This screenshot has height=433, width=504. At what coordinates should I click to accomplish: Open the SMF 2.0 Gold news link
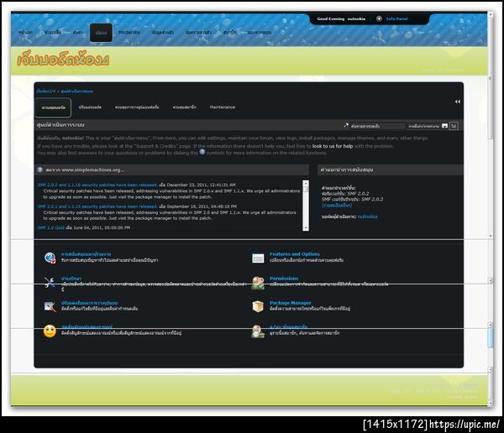pyautogui.click(x=51, y=227)
